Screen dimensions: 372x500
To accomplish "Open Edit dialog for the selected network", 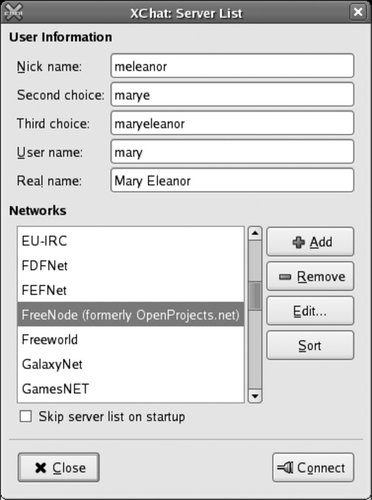I will (x=310, y=311).
